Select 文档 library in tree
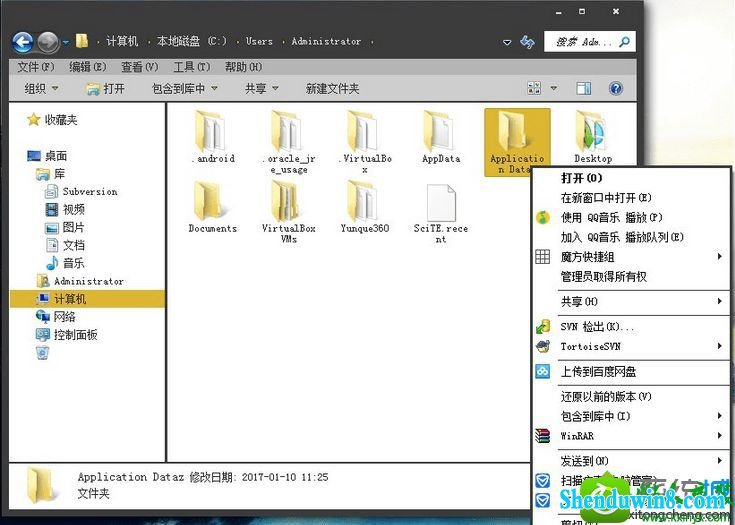 (65, 245)
